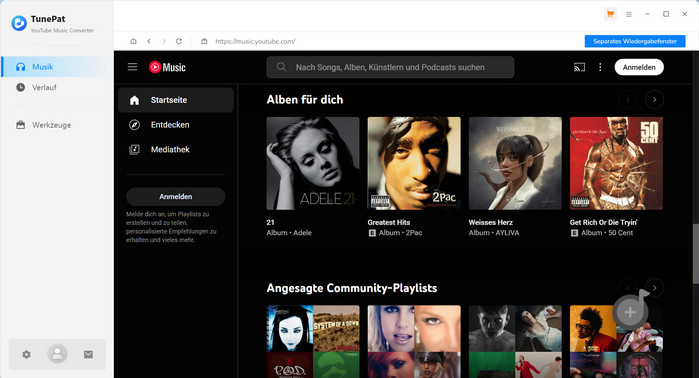Open the TunePat hamburger menu
Screen dimensions: 699x378
(629, 14)
